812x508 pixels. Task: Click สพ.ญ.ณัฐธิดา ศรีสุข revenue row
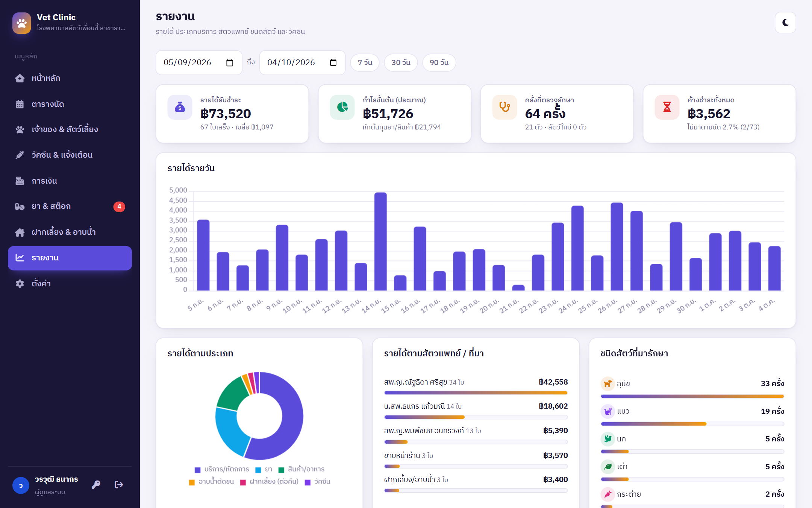pyautogui.click(x=476, y=386)
